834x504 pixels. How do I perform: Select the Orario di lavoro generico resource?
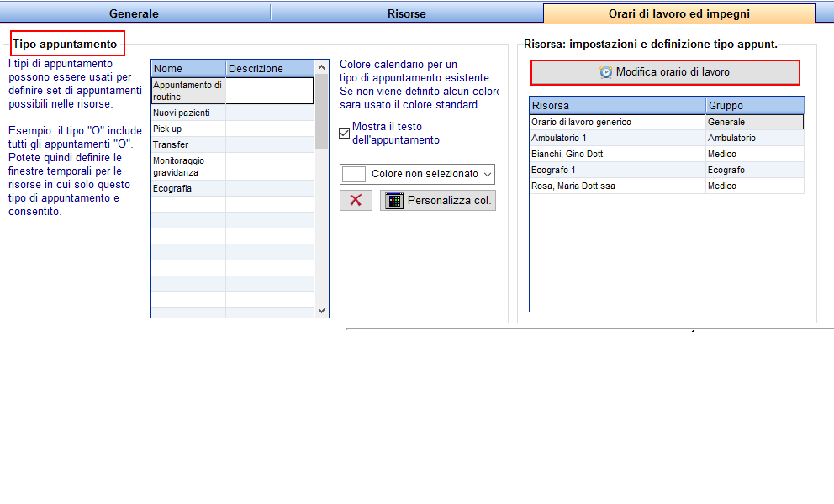(x=667, y=122)
